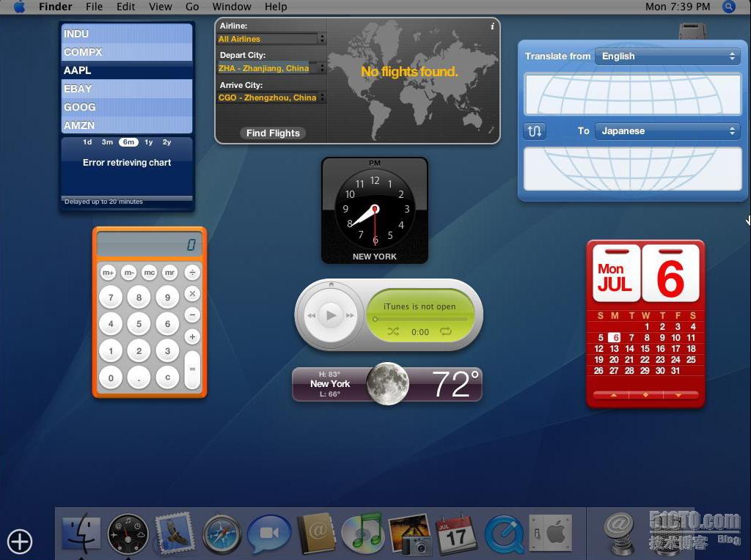The image size is (751, 560).
Task: Skip to previous track in iTunes widget
Action: (x=311, y=315)
